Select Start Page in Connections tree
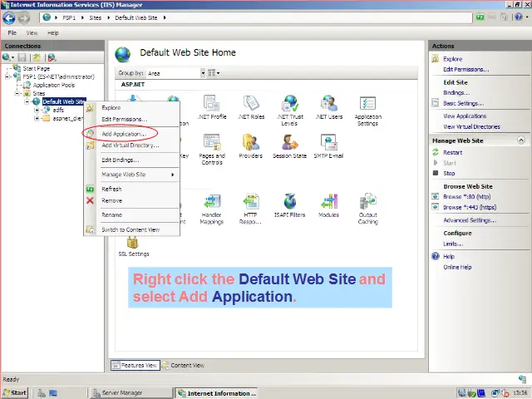The height and width of the screenshot is (399, 532). [37, 68]
